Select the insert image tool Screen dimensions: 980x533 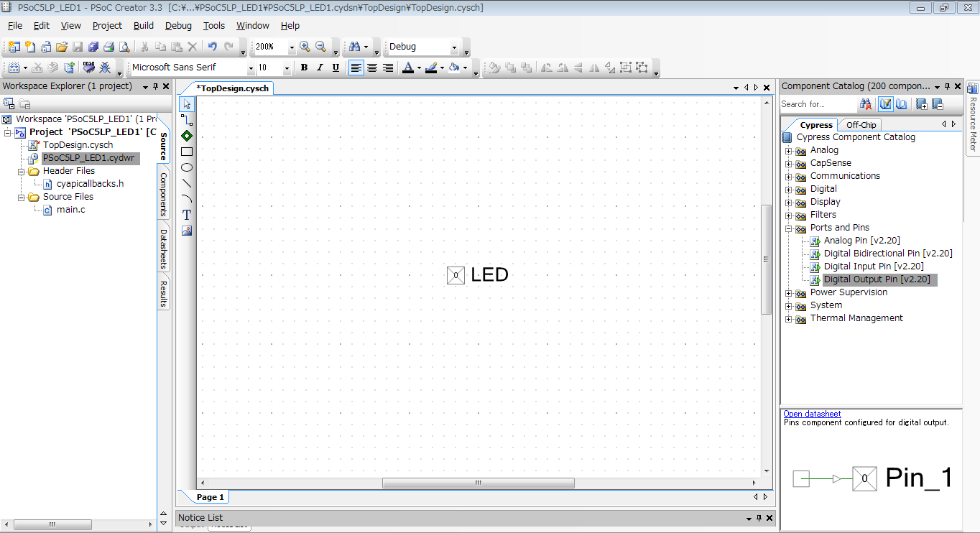(x=187, y=231)
